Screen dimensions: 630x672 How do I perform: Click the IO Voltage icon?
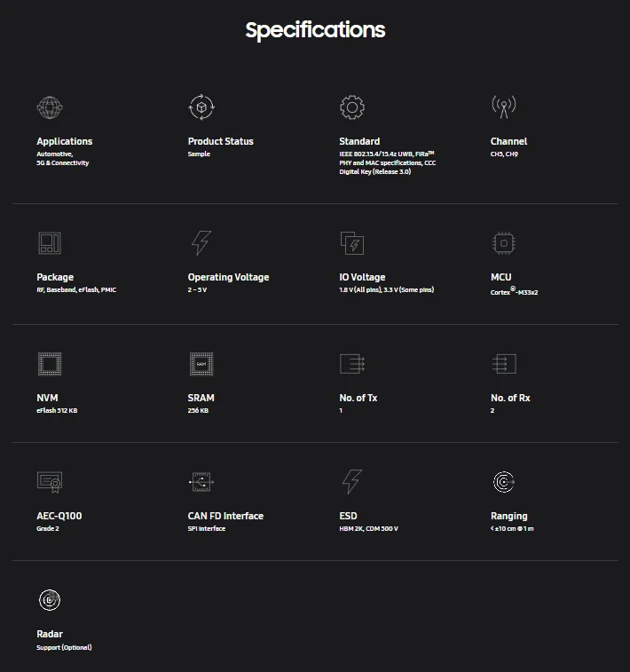click(352, 243)
